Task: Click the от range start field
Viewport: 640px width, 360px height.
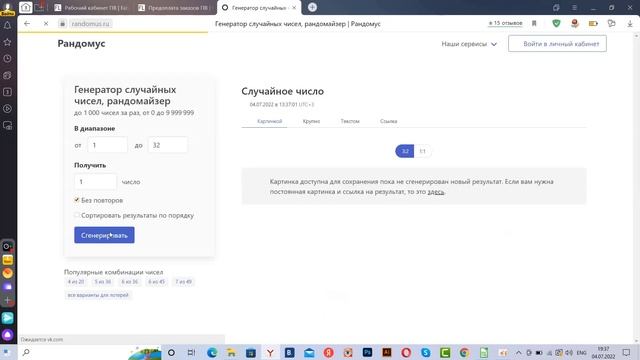Action: pos(107,145)
